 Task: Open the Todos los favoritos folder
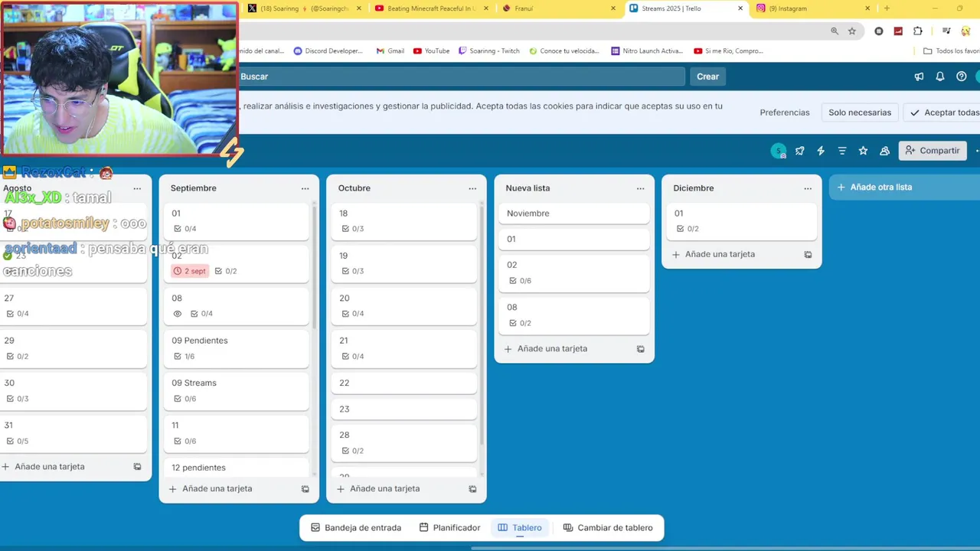point(952,51)
